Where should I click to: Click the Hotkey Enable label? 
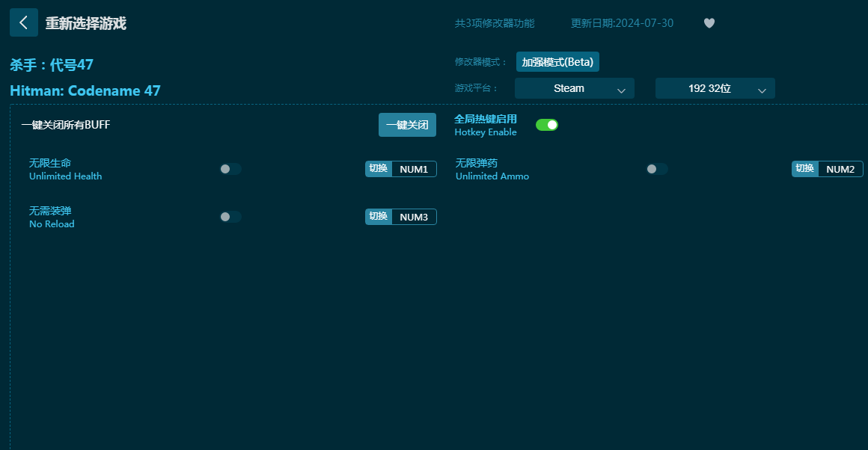point(486,132)
